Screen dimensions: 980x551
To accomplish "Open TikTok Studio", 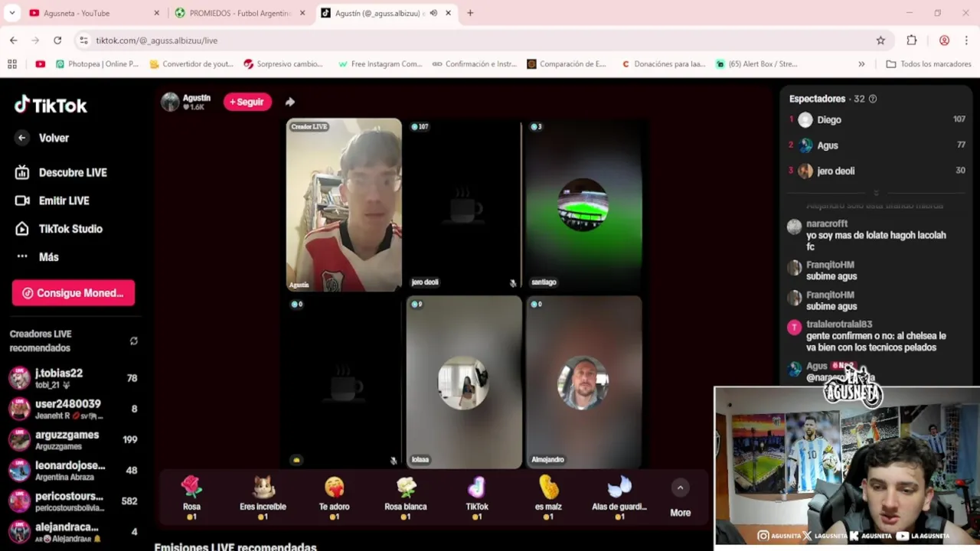I will pos(59,229).
